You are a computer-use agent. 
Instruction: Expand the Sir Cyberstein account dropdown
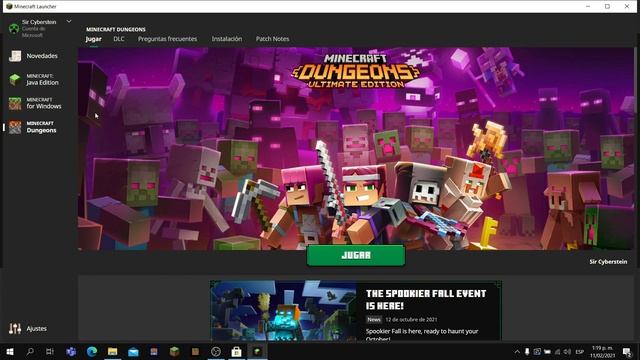[69, 21]
